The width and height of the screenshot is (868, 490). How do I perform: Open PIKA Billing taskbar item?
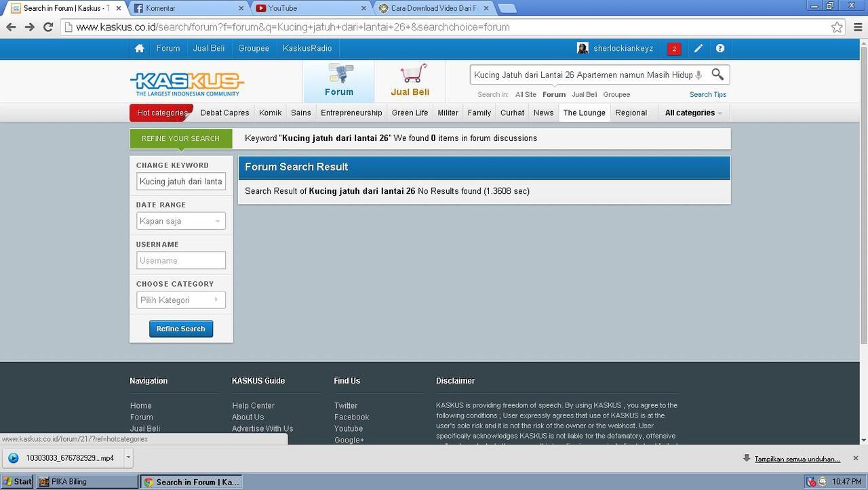pos(87,481)
